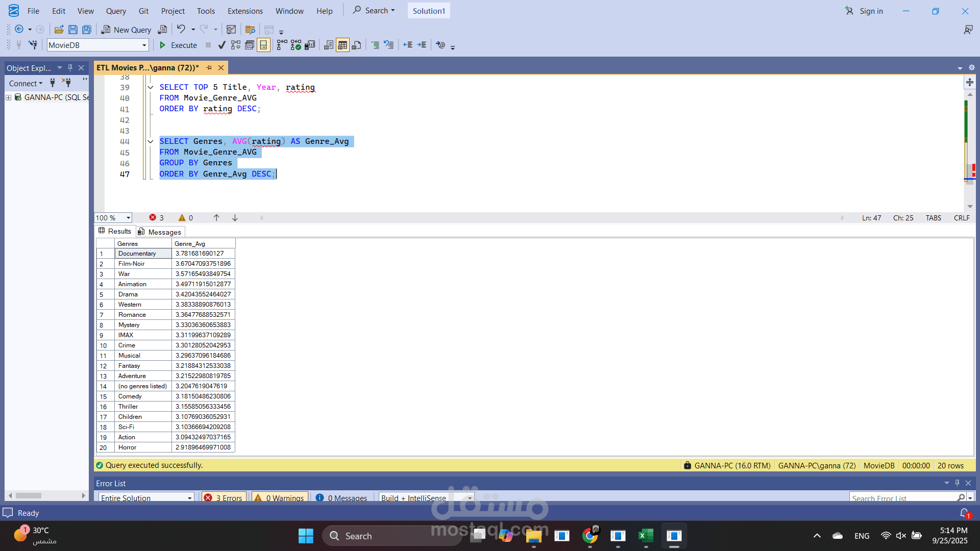Open the 100 % zoom dropdown
980x551 pixels.
click(x=128, y=218)
